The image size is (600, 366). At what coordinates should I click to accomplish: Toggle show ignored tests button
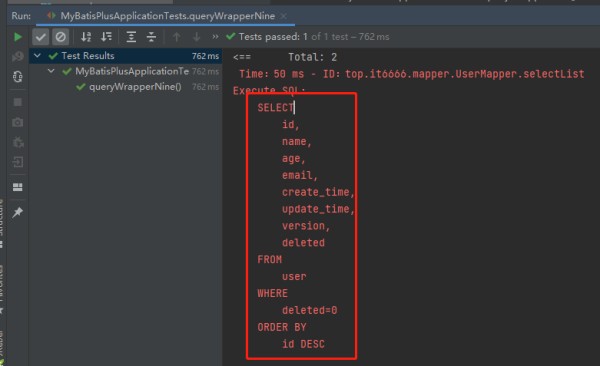[x=60, y=37]
